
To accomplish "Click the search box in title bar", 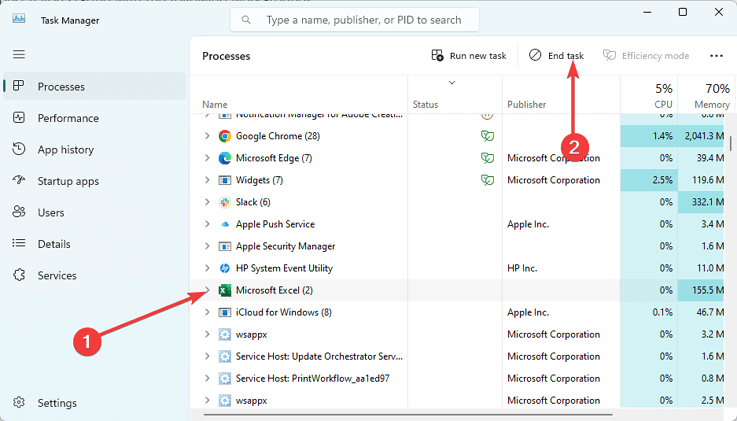I will tap(354, 19).
